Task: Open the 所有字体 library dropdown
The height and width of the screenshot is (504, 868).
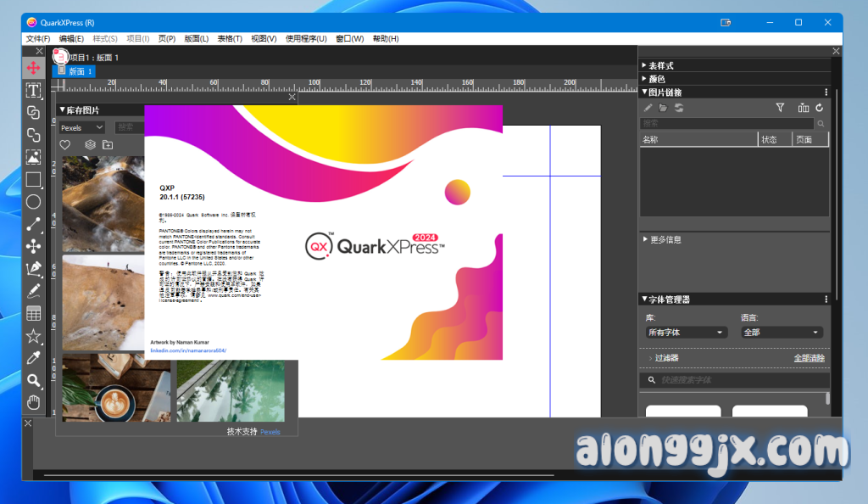Action: [686, 333]
